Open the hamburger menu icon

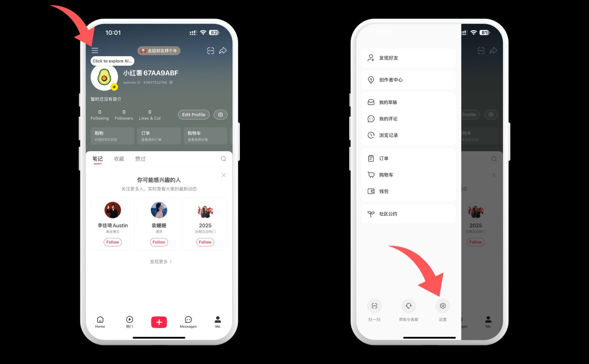94,50
